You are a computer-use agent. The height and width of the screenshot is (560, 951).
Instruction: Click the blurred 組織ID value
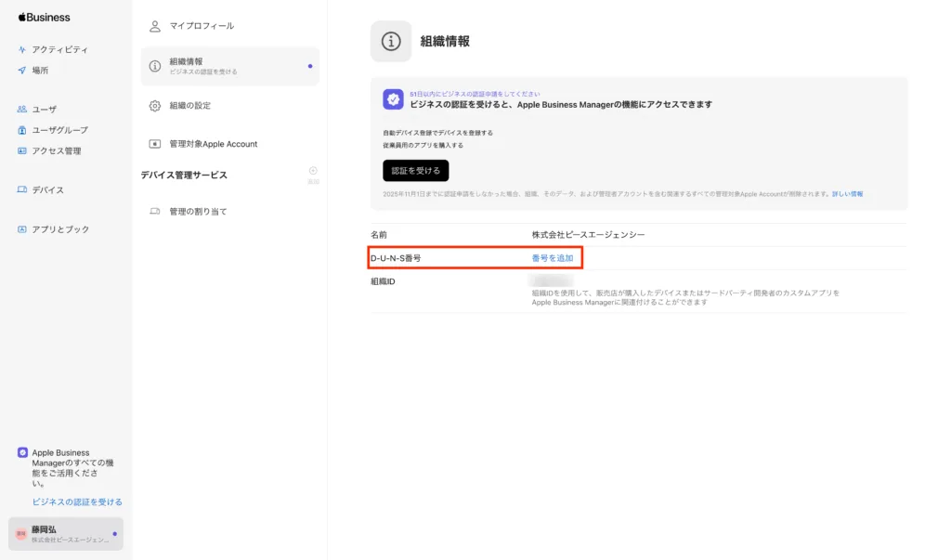point(551,280)
